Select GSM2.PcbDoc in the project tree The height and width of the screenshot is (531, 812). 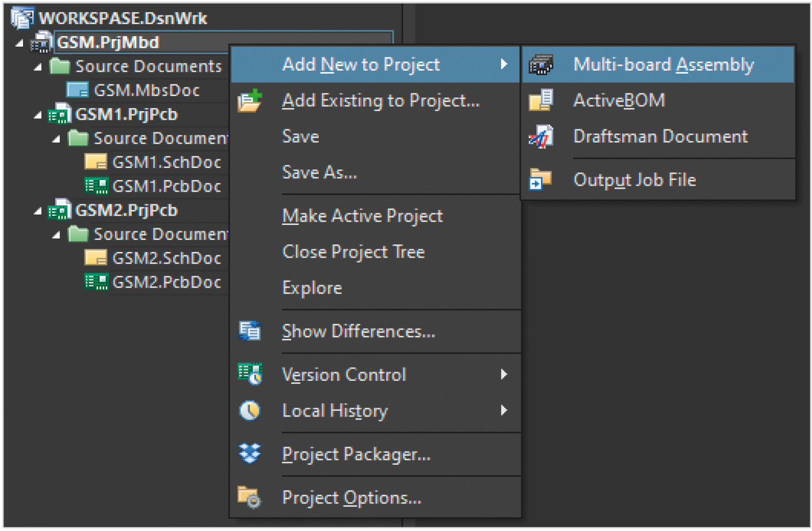click(x=166, y=282)
